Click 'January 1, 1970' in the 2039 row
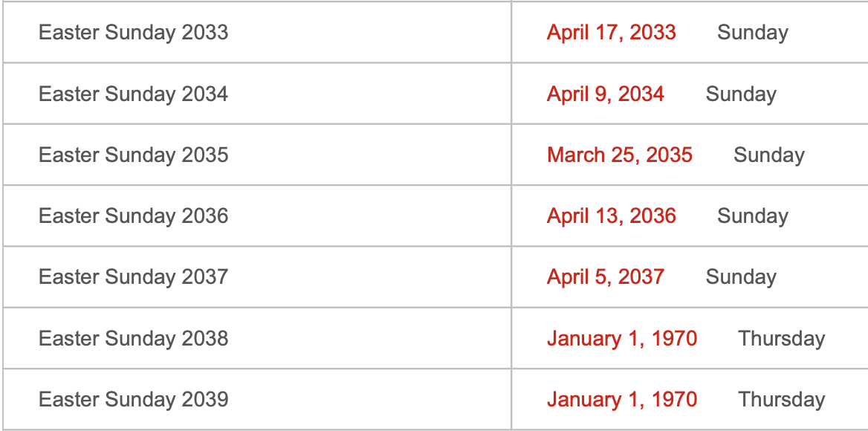868x431 pixels. (622, 400)
